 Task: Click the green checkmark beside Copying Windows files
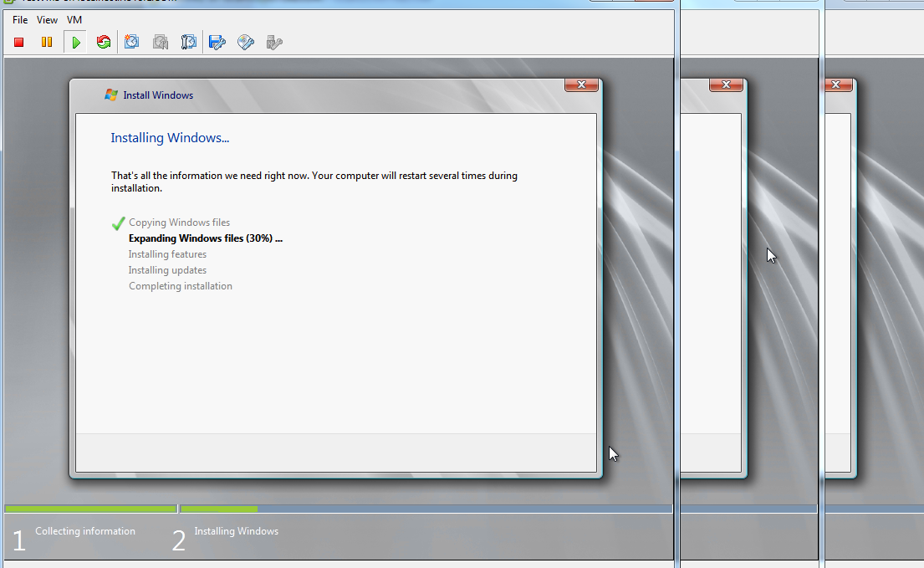119,223
